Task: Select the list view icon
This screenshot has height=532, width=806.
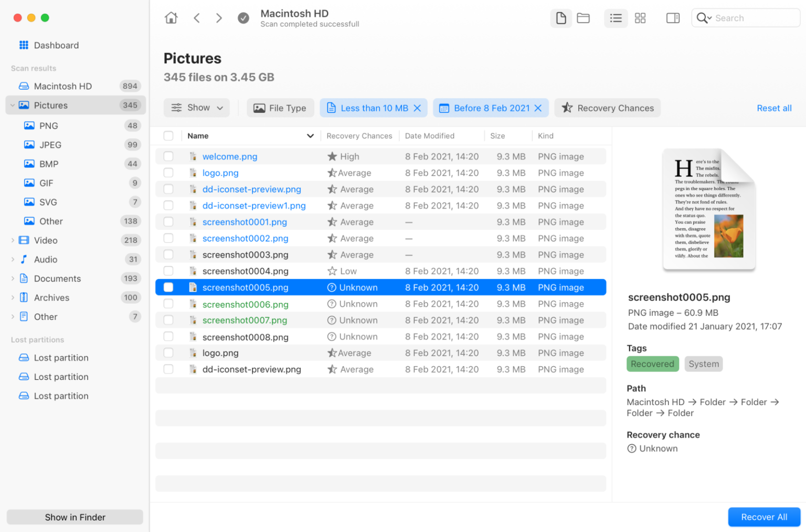Action: click(x=616, y=18)
